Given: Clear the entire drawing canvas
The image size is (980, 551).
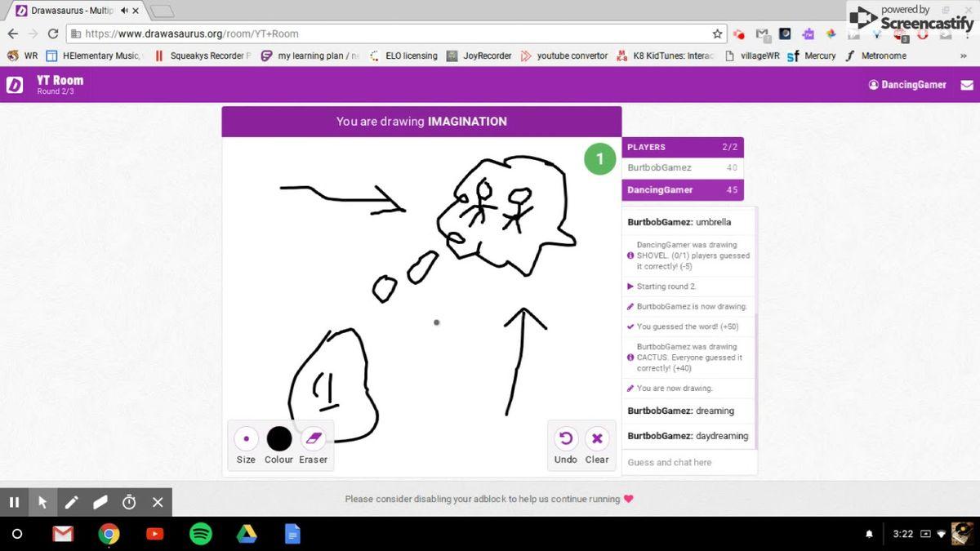Looking at the screenshot, I should tap(597, 439).
